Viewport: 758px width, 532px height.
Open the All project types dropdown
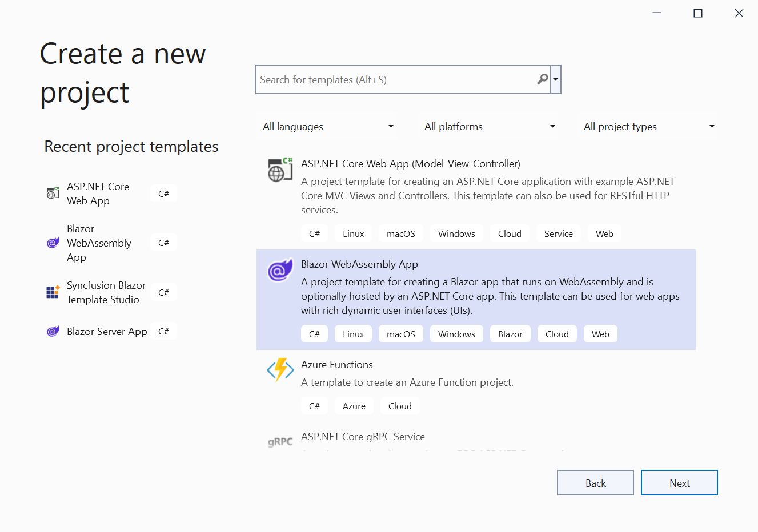[x=648, y=127]
